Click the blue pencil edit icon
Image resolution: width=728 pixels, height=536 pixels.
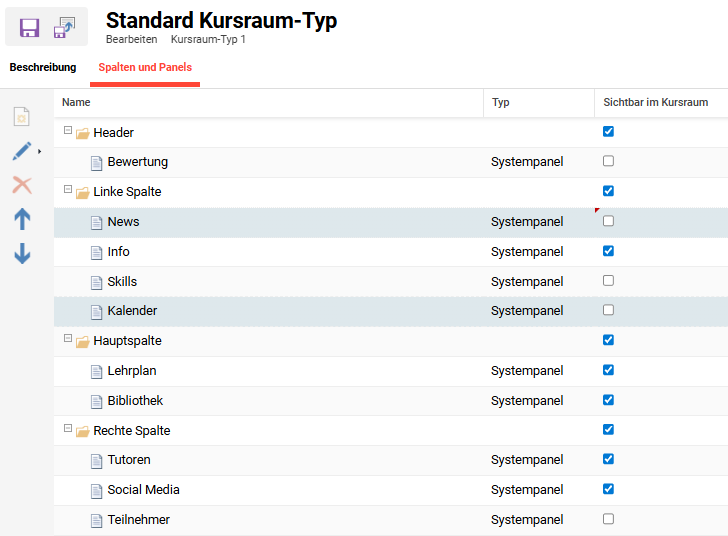[x=21, y=151]
